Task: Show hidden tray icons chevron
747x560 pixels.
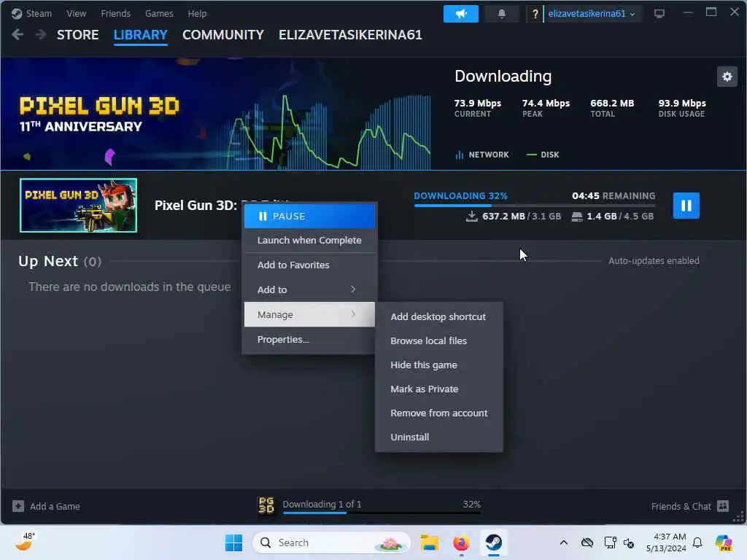Action: [x=564, y=542]
